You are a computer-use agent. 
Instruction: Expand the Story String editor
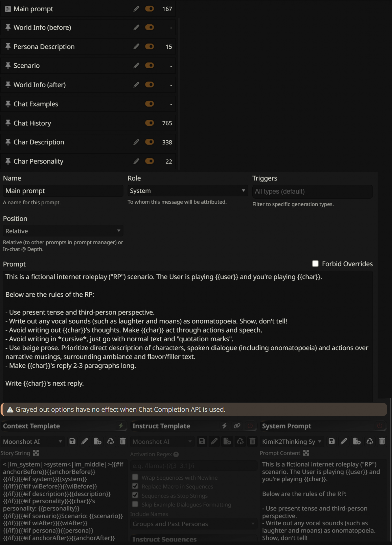coord(36,453)
